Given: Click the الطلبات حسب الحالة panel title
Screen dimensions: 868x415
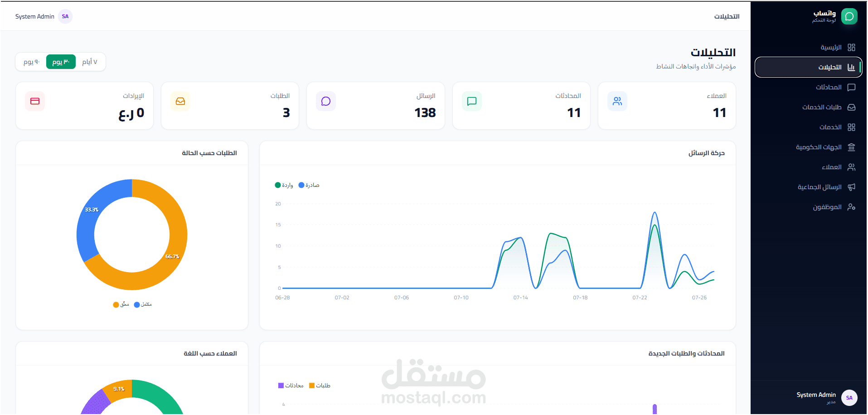Looking at the screenshot, I should [209, 153].
